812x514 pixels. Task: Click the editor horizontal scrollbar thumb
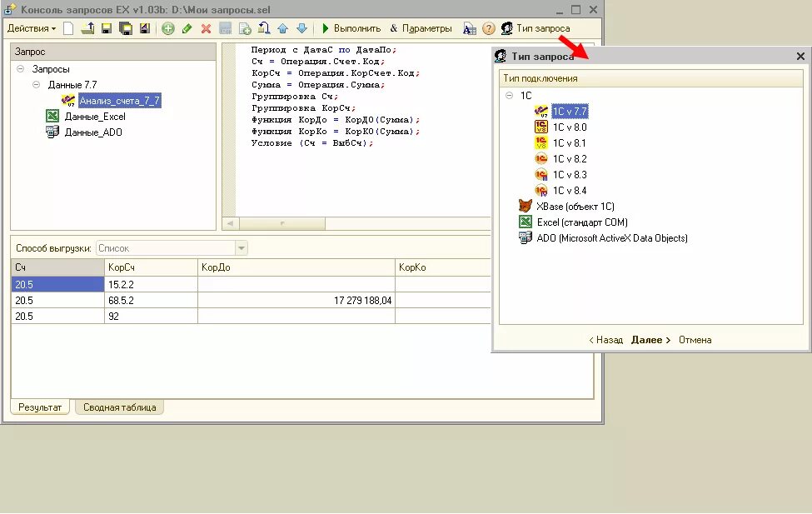point(282,223)
